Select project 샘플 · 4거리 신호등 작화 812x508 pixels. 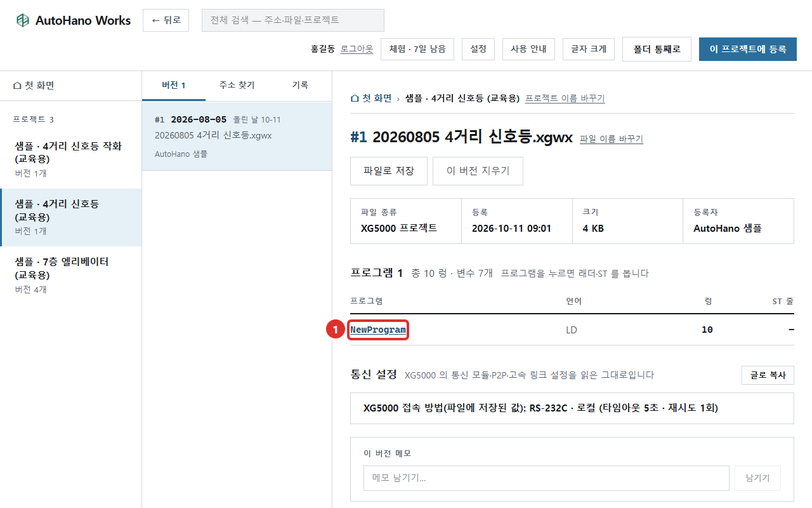click(70, 159)
